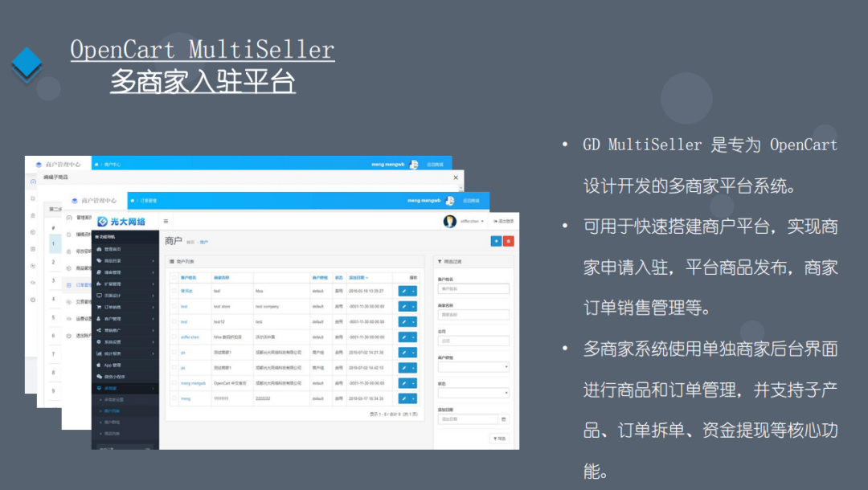Open the calendar picker for 添加日期 filter
Viewport: 868px width, 490px height.
[503, 419]
